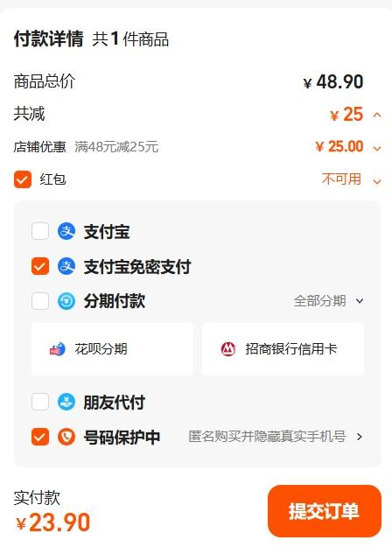Uncheck the 红包 checkbox
Image resolution: width=392 pixels, height=547 pixels.
(x=23, y=179)
